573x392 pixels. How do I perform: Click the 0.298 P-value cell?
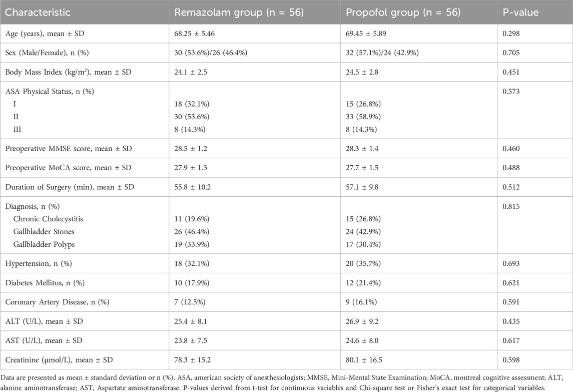tap(512, 34)
